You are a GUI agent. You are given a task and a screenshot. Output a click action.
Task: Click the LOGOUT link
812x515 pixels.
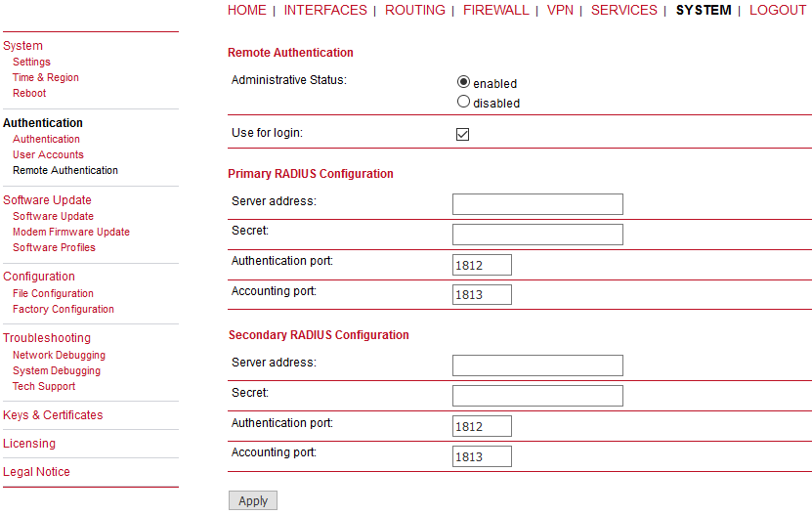(778, 11)
